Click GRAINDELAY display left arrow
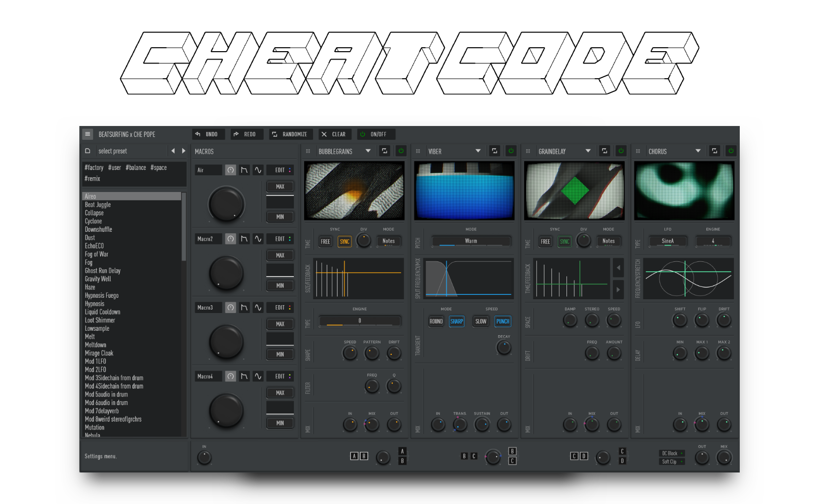Image resolution: width=819 pixels, height=504 pixels. pyautogui.click(x=618, y=268)
